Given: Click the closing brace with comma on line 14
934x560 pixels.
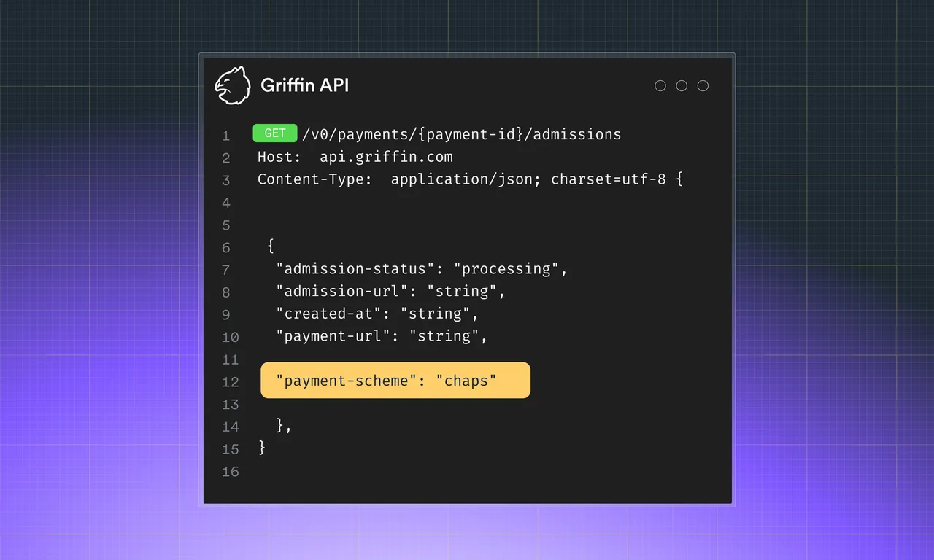Looking at the screenshot, I should point(285,426).
